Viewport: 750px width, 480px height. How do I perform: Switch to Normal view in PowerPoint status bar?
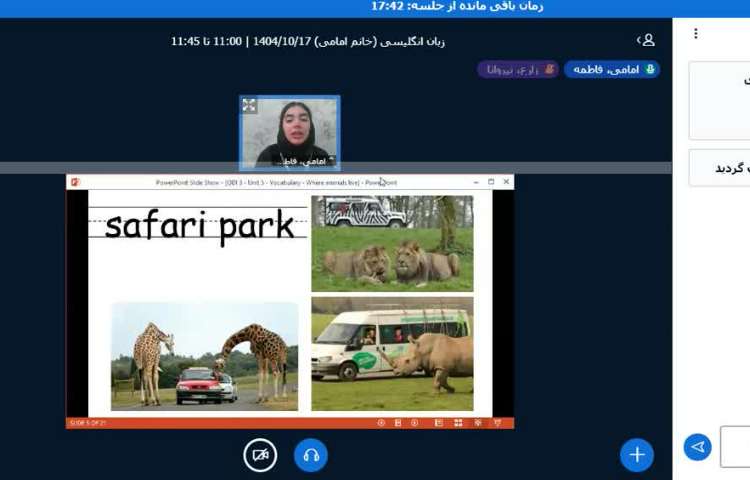tap(439, 423)
